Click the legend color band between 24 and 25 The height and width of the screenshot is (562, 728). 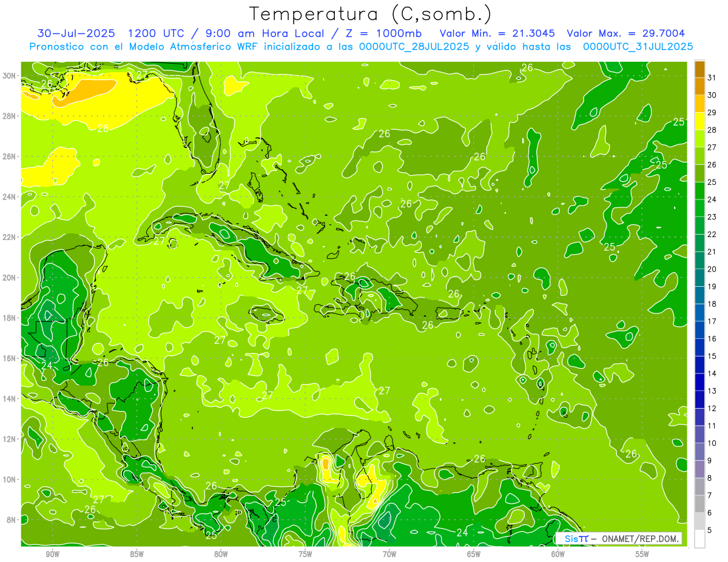tap(699, 191)
